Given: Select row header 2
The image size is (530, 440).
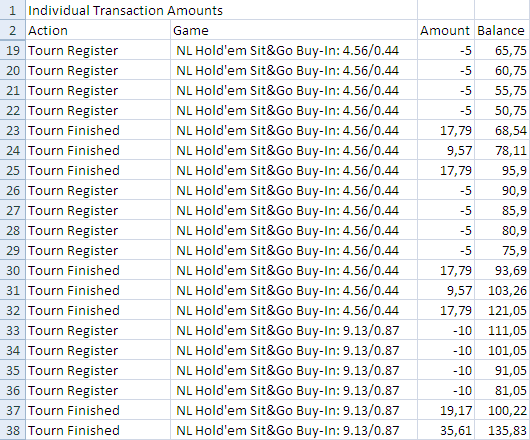Looking at the screenshot, I should pos(13,30).
